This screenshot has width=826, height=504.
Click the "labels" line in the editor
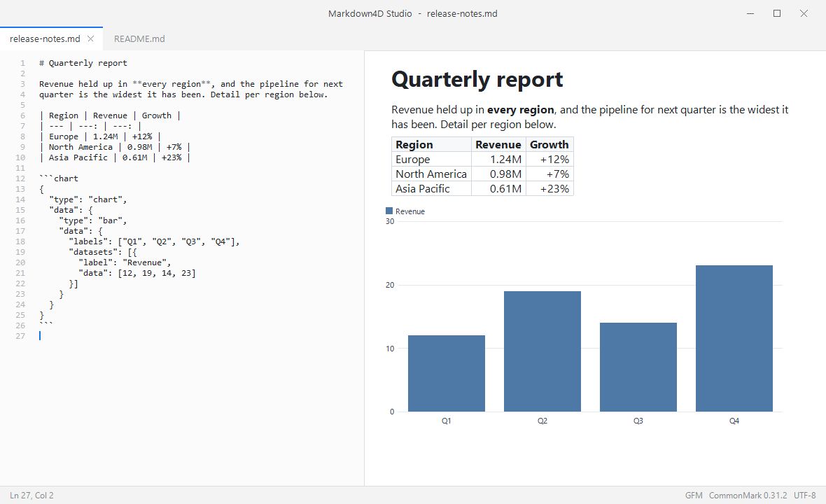(154, 241)
